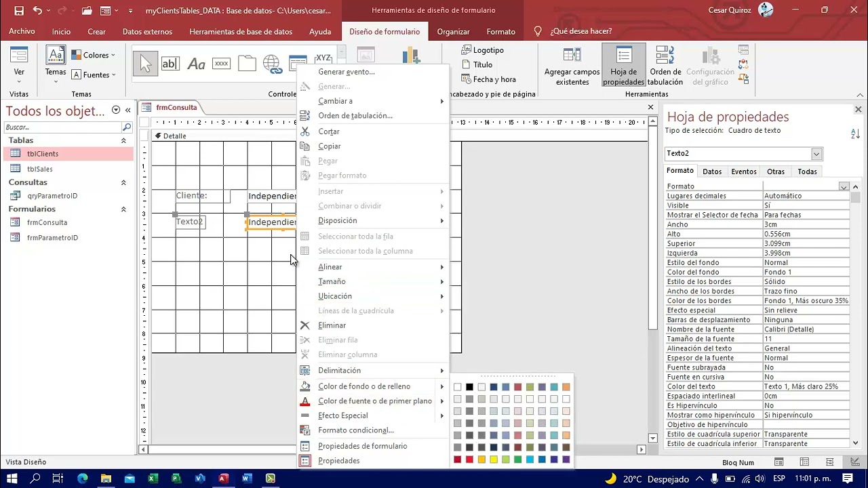
Task: Pick the black color swatch
Action: (469, 387)
